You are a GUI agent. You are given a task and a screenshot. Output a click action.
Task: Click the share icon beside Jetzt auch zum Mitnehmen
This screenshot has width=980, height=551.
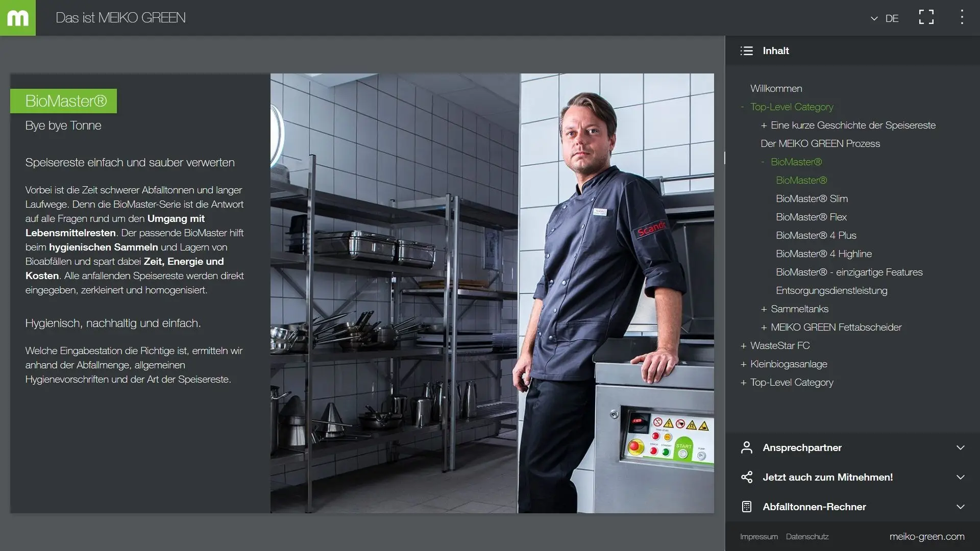pyautogui.click(x=747, y=478)
